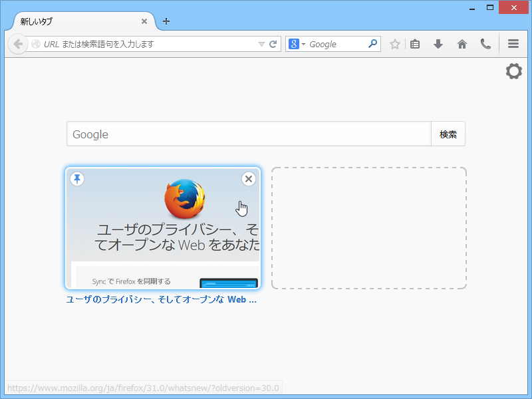The height and width of the screenshot is (399, 532).
Task: Go to home page via home icon
Action: click(462, 44)
